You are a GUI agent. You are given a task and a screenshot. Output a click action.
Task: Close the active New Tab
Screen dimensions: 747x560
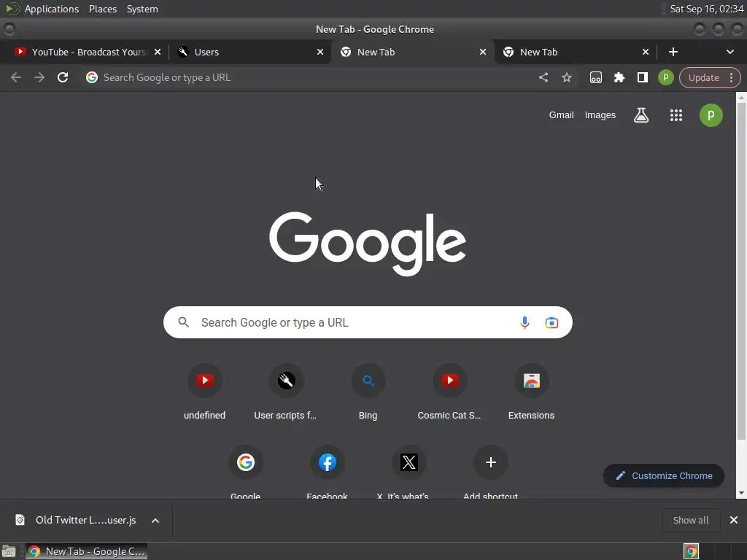coord(483,52)
